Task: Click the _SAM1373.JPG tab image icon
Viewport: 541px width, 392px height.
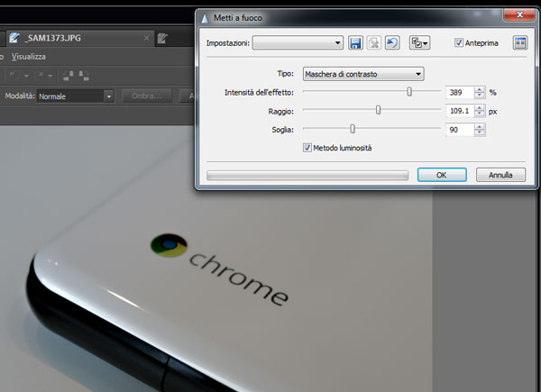Action: (14, 38)
